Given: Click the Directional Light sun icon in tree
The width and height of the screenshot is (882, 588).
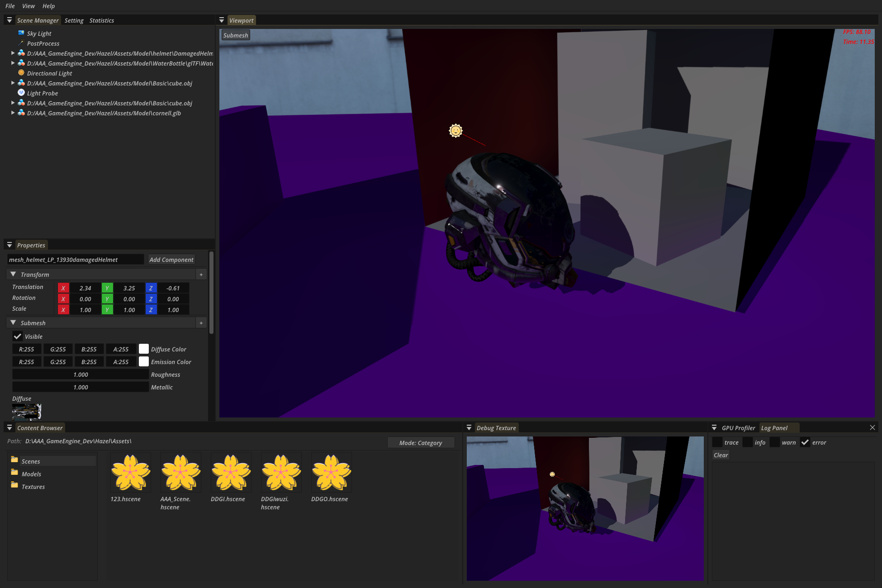Looking at the screenshot, I should tap(21, 73).
